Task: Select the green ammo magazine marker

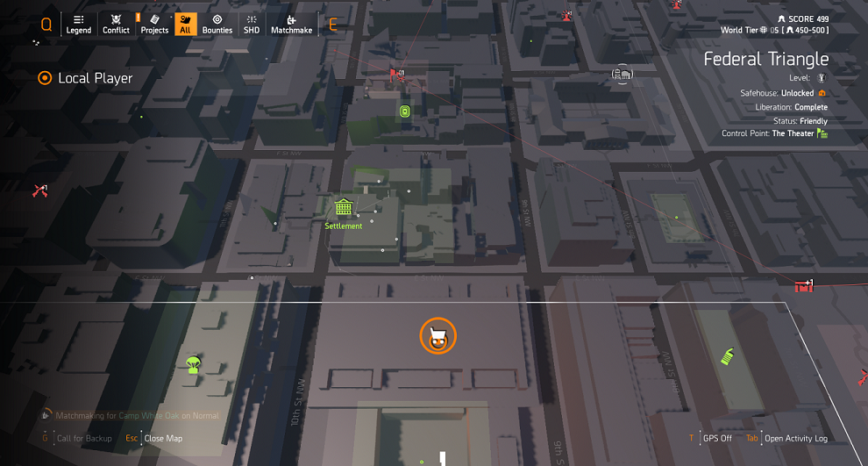Action: [x=728, y=356]
